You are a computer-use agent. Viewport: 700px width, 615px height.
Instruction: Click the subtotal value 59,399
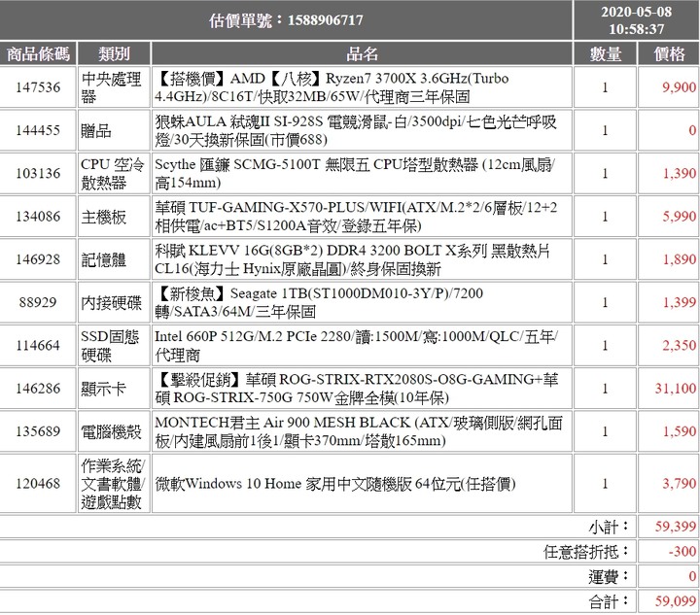click(x=676, y=527)
